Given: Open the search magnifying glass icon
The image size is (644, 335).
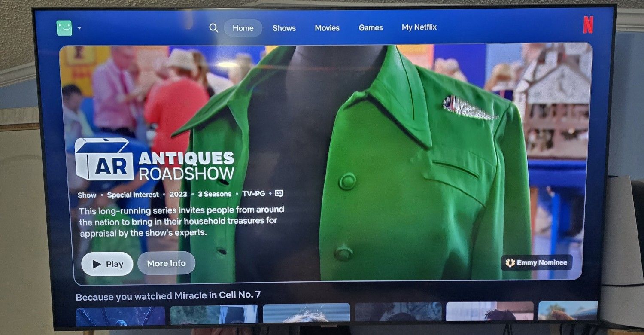Looking at the screenshot, I should pos(213,28).
